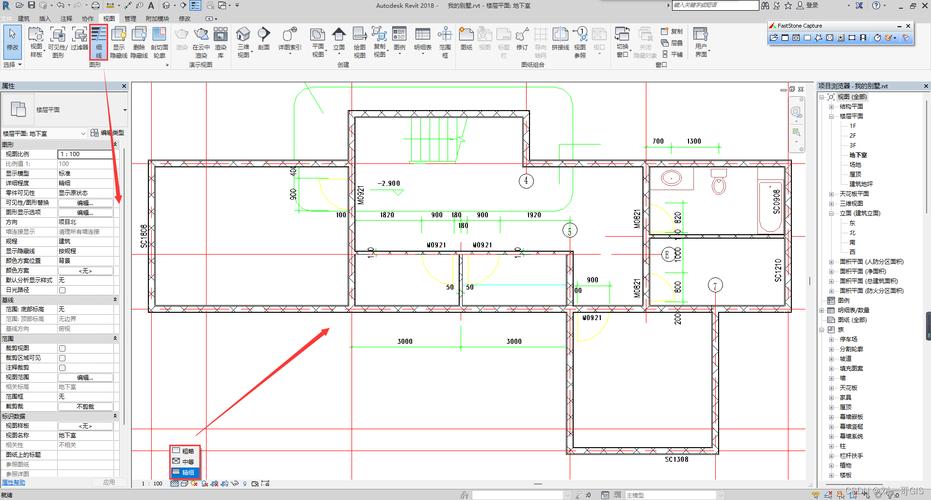Expand 明细表/数量 node in browser

click(x=823, y=310)
